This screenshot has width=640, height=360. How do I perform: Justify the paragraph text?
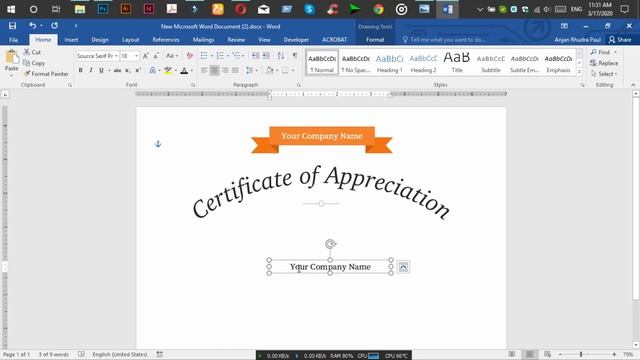coord(235,70)
